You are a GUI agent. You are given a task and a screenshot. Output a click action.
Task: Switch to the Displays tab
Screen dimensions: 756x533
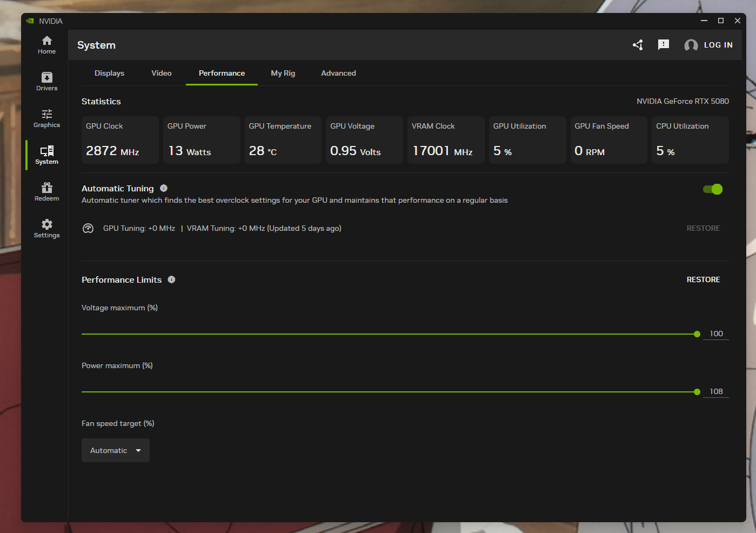click(x=109, y=73)
